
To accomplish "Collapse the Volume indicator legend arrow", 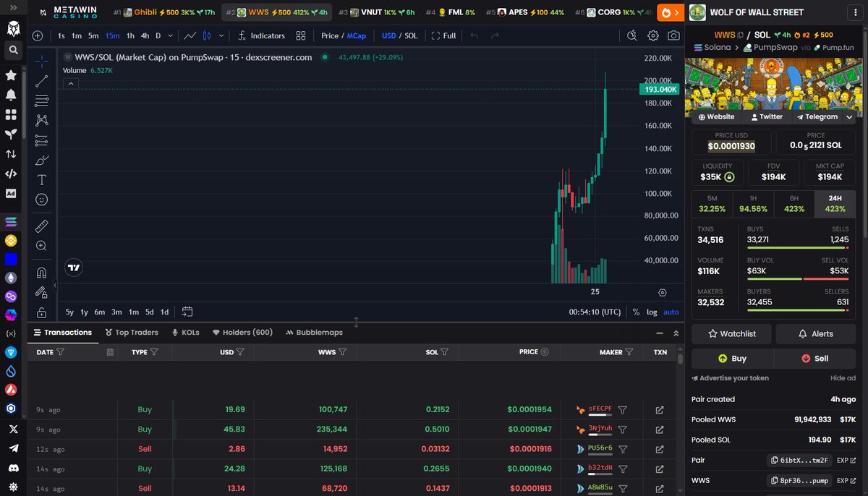I will point(71,83).
